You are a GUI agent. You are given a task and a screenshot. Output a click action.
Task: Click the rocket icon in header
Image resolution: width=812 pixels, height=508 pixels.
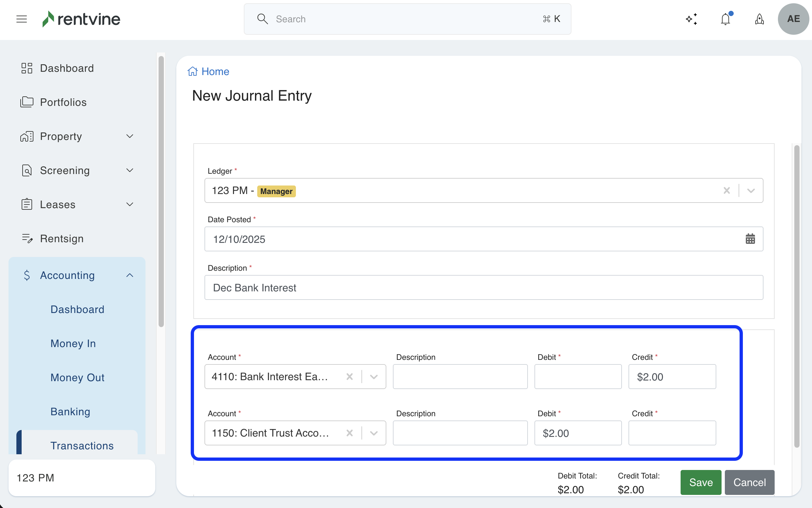pyautogui.click(x=759, y=19)
